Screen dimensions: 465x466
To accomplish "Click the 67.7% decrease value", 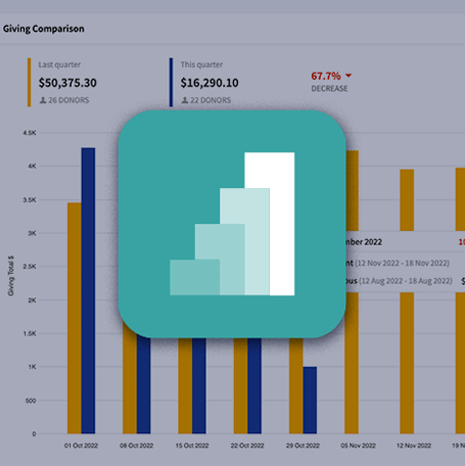I will [326, 76].
